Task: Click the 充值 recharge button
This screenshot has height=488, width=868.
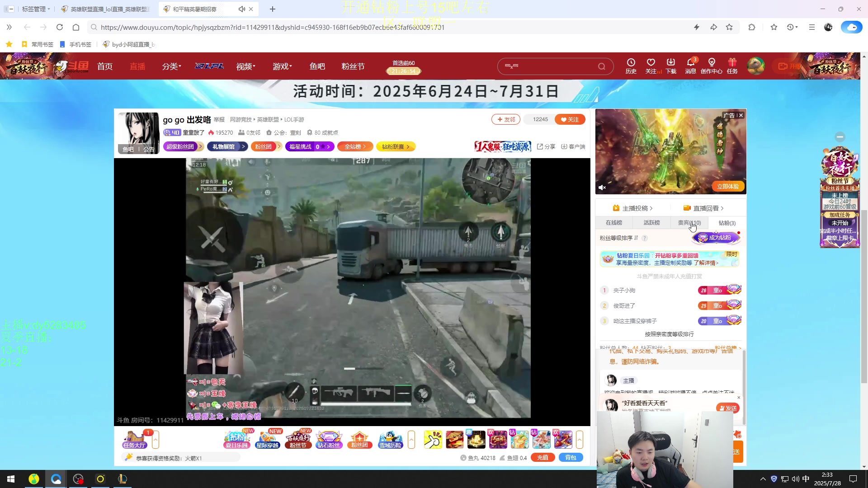Action: pos(542,458)
